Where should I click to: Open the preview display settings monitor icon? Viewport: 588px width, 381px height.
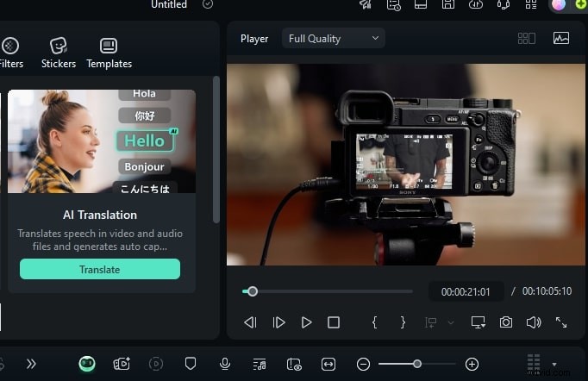(x=479, y=322)
